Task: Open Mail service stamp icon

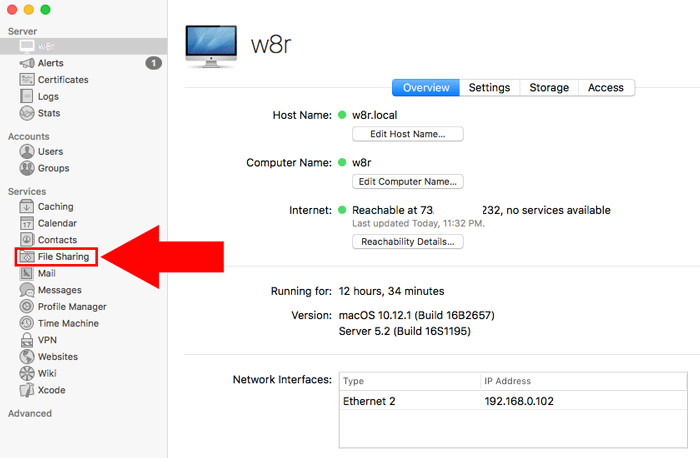Action: coord(27,273)
